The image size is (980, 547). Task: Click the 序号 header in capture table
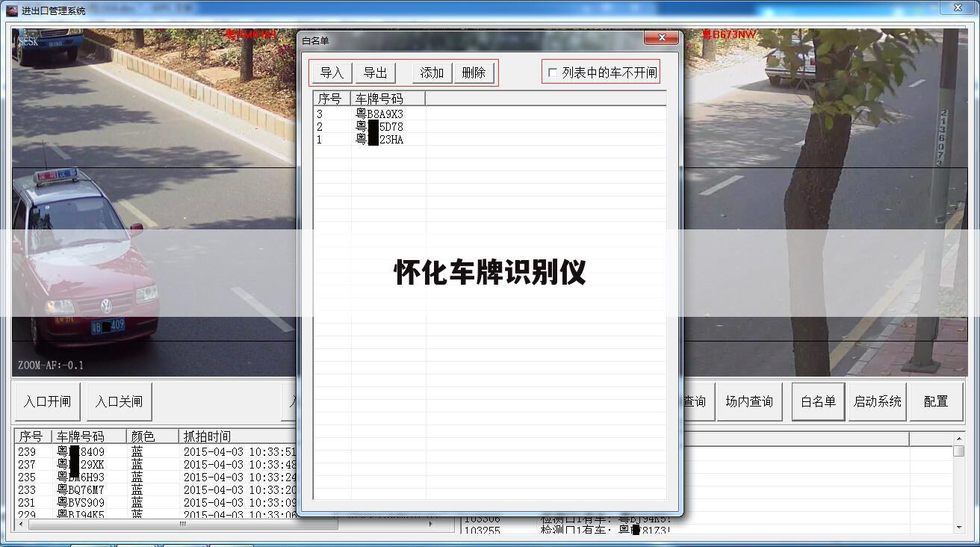tap(33, 436)
